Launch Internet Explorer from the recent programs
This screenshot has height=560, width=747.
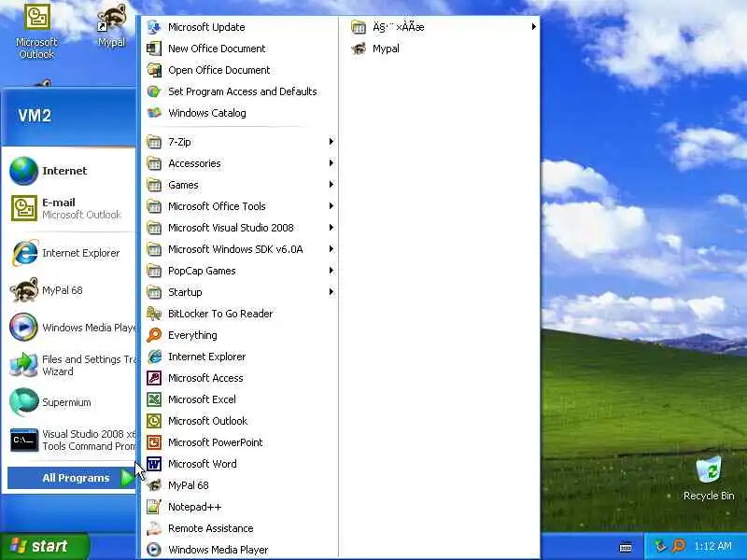coord(71,253)
